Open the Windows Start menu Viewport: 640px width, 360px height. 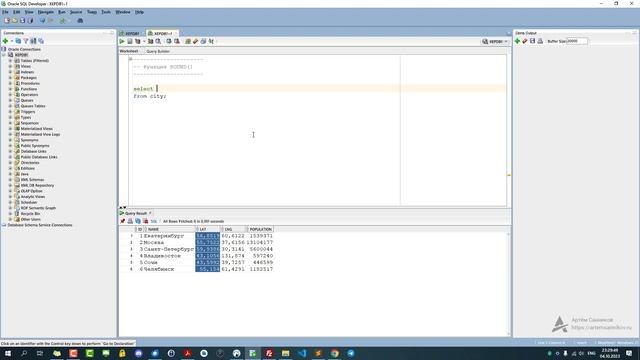(x=8, y=353)
